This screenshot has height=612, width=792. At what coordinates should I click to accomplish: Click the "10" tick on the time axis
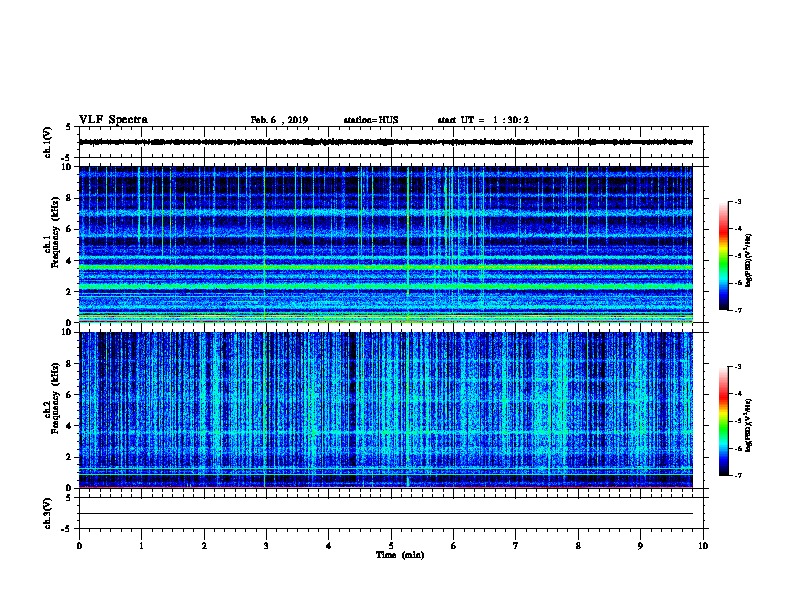(703, 546)
